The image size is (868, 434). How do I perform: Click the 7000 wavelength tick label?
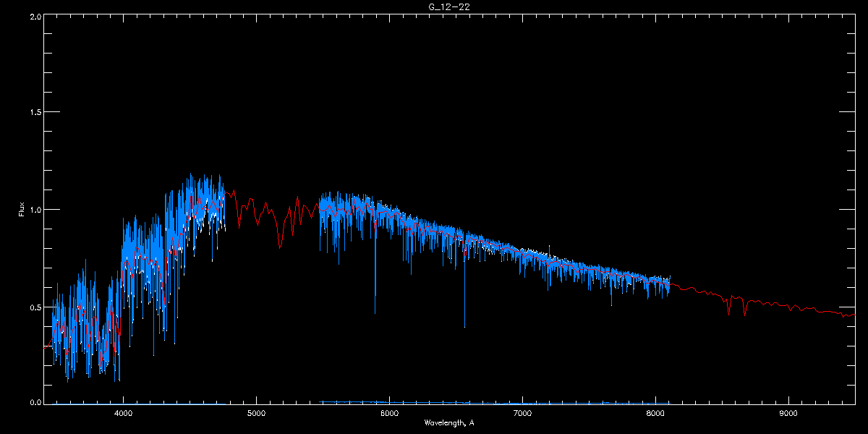pos(522,414)
